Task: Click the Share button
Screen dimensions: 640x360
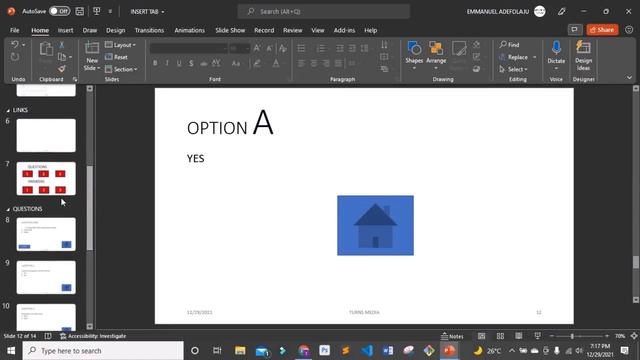Action: (602, 30)
